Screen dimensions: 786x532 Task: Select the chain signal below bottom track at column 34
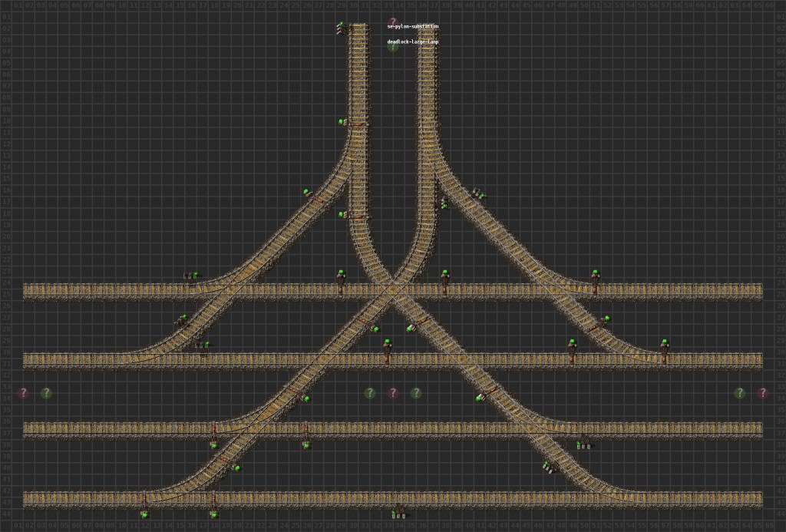click(398, 514)
